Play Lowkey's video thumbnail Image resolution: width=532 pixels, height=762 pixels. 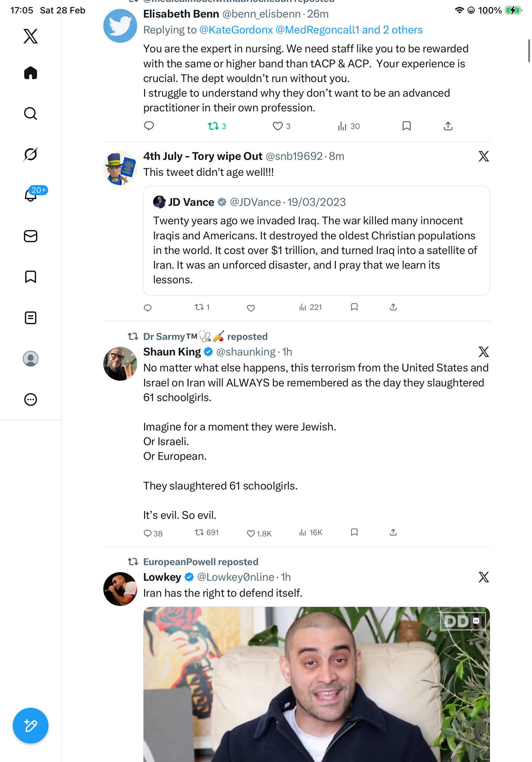[x=316, y=684]
